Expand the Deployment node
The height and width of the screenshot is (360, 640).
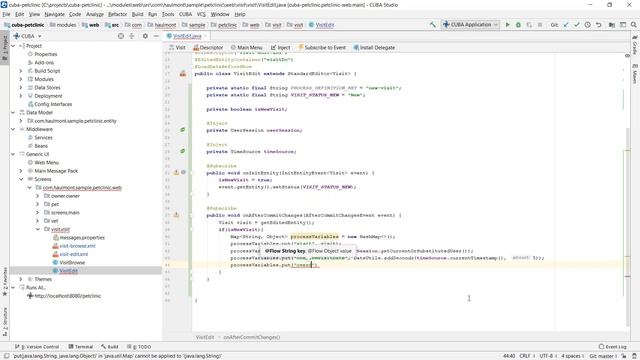click(21, 96)
